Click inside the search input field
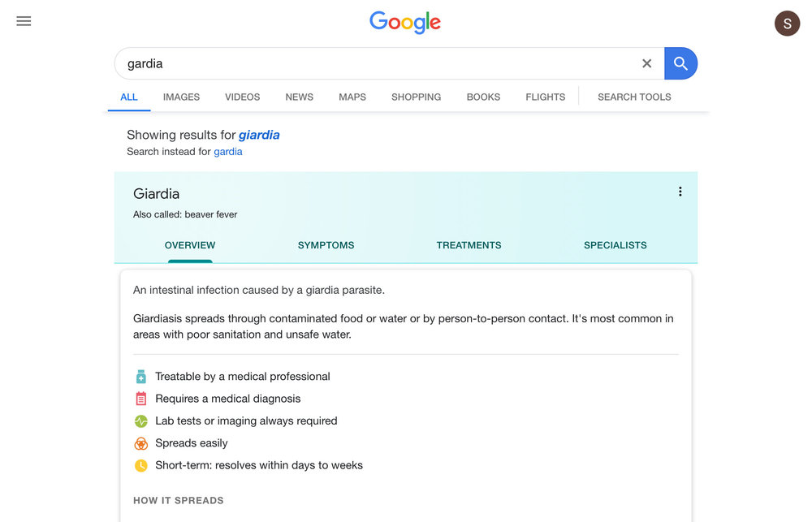The height and width of the screenshot is (522, 812). point(374,63)
